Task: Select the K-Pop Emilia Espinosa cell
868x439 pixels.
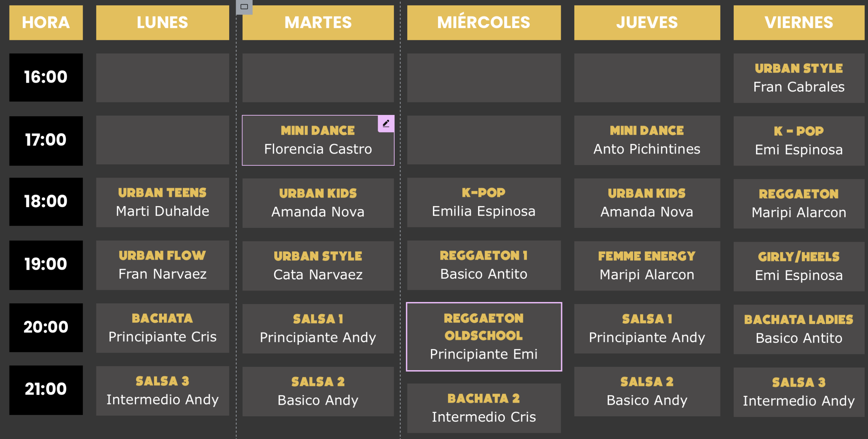Action: (484, 202)
